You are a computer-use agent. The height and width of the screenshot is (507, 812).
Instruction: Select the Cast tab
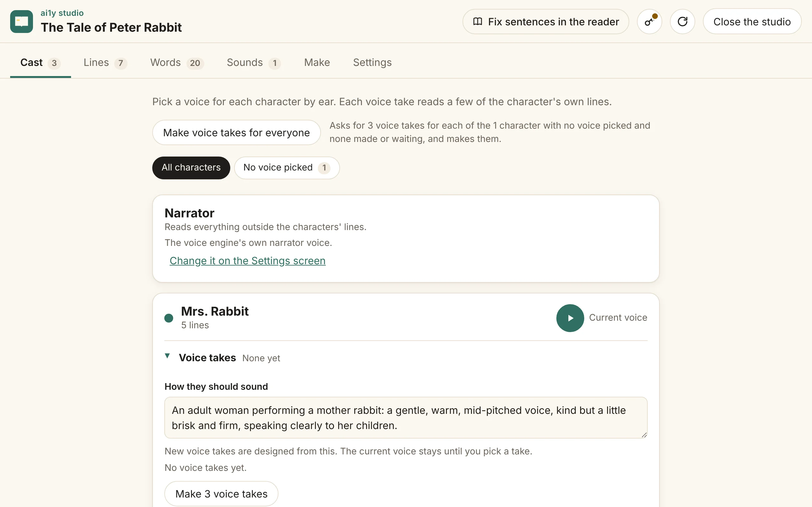coord(40,62)
